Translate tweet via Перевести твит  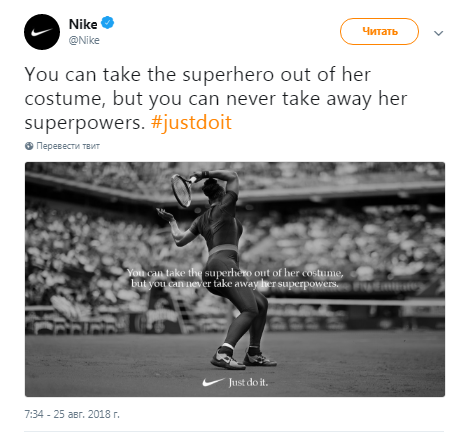point(68,146)
